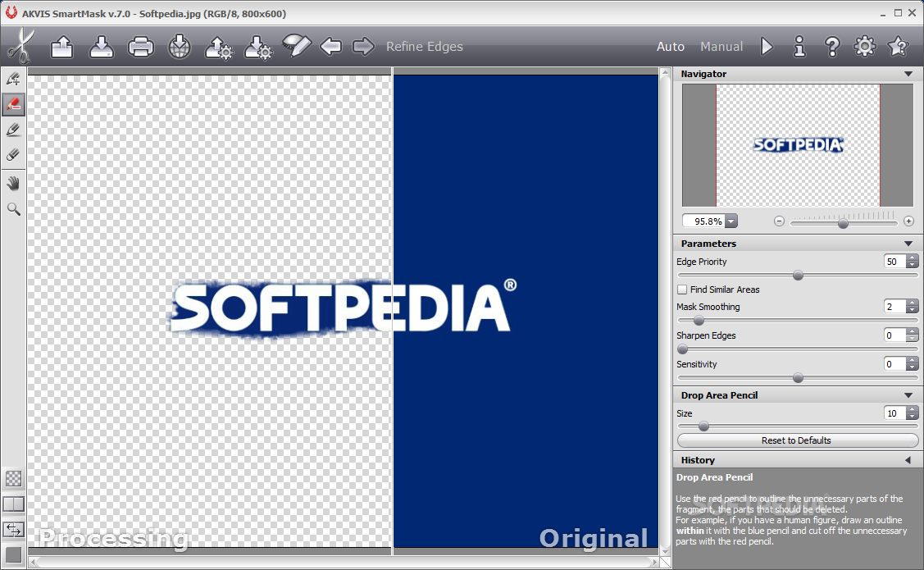Viewport: 924px width, 570px height.
Task: Click gray background color square
Action: (x=14, y=554)
